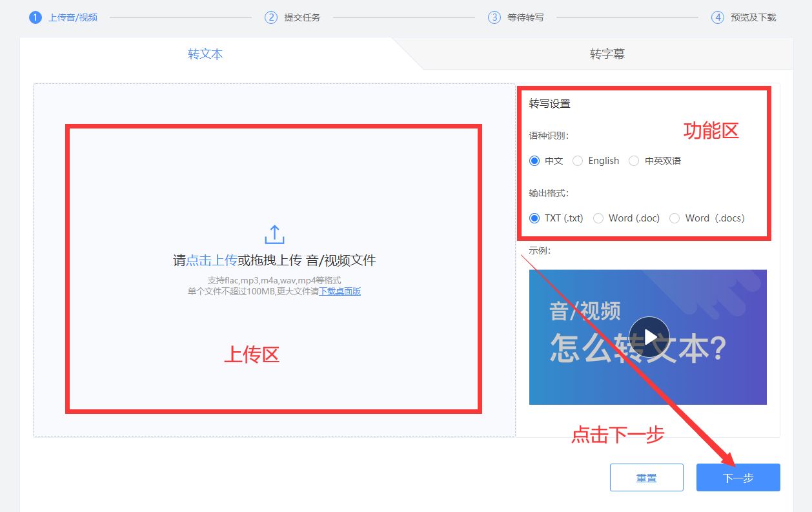Switch to 转字幕 tab
This screenshot has height=512, width=812.
tap(607, 54)
